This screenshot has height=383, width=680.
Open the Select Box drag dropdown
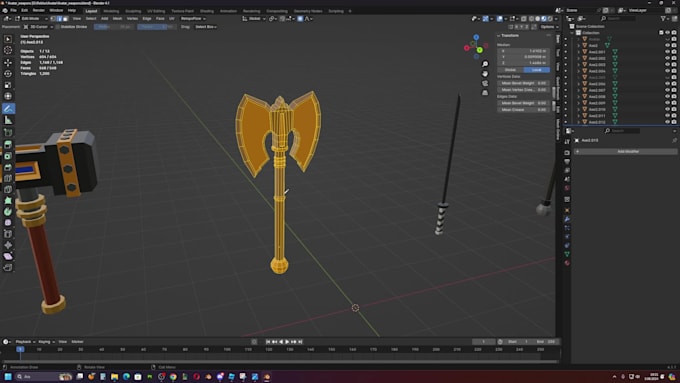pos(206,27)
